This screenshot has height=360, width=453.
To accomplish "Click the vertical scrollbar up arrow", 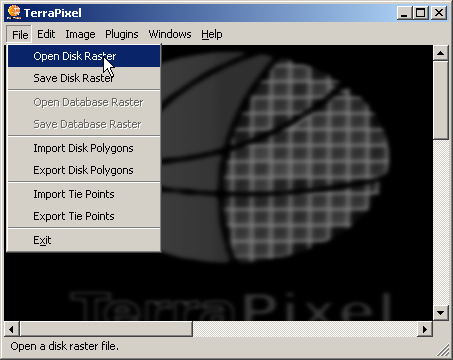I will pyautogui.click(x=440, y=53).
